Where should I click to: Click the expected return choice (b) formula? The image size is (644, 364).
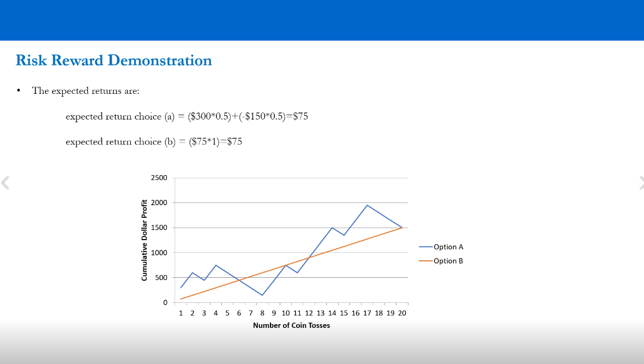154,141
